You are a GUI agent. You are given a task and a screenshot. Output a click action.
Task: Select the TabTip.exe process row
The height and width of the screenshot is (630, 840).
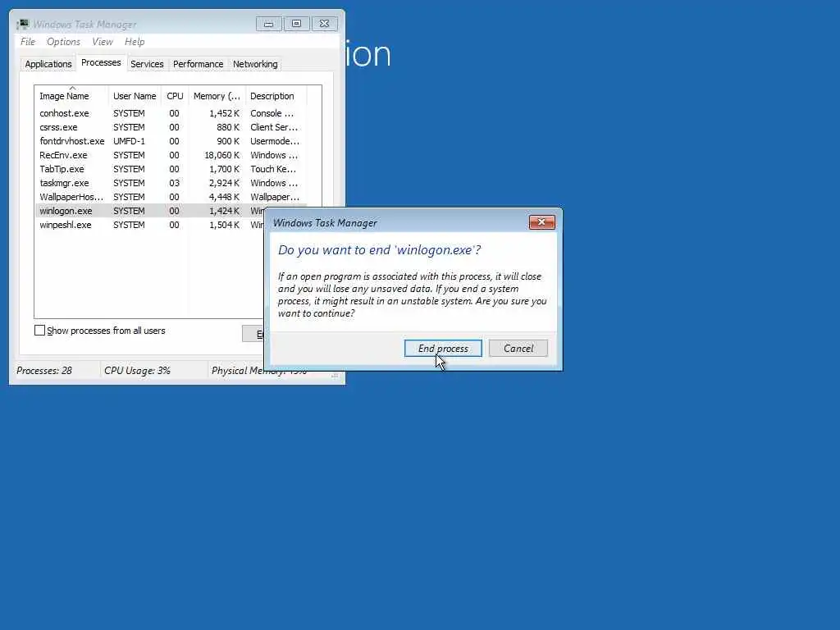(171, 169)
